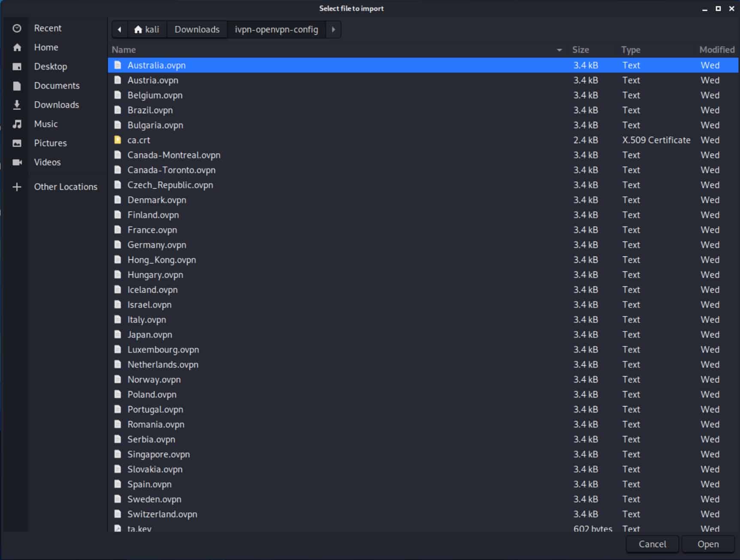Image resolution: width=740 pixels, height=560 pixels.
Task: Click the path bar forward arrow
Action: tap(333, 30)
